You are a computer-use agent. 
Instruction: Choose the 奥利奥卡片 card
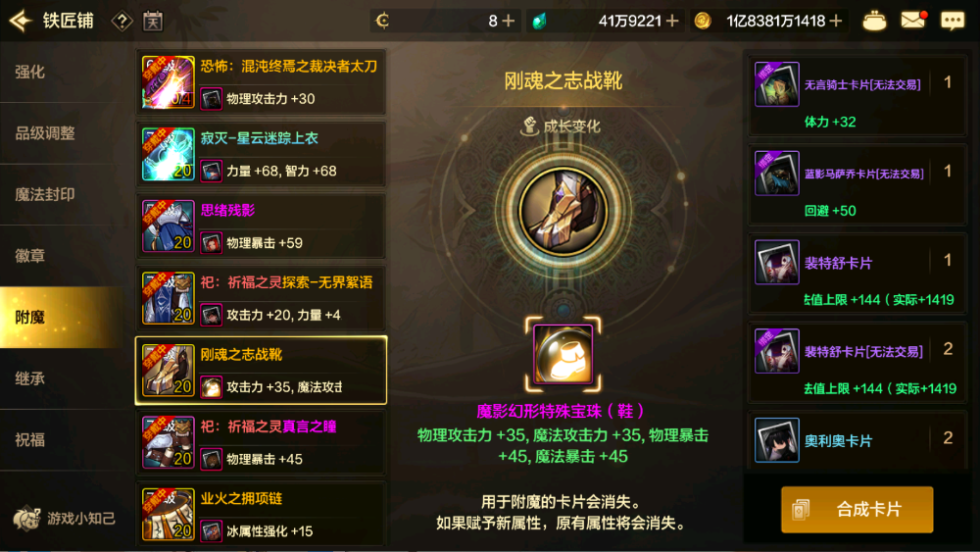857,441
